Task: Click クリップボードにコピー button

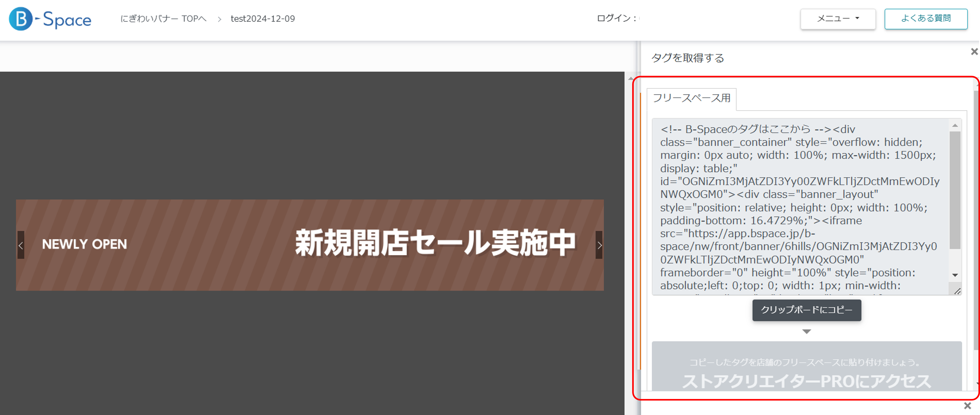Action: click(806, 310)
